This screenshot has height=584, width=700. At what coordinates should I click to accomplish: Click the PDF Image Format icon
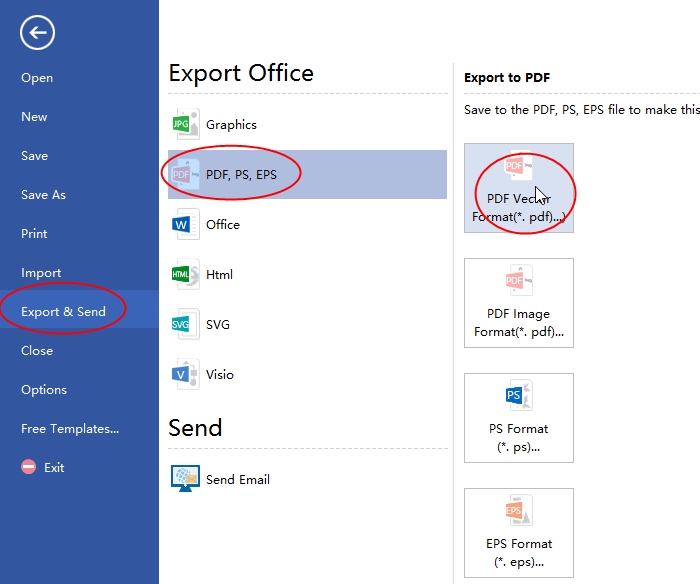[x=519, y=280]
